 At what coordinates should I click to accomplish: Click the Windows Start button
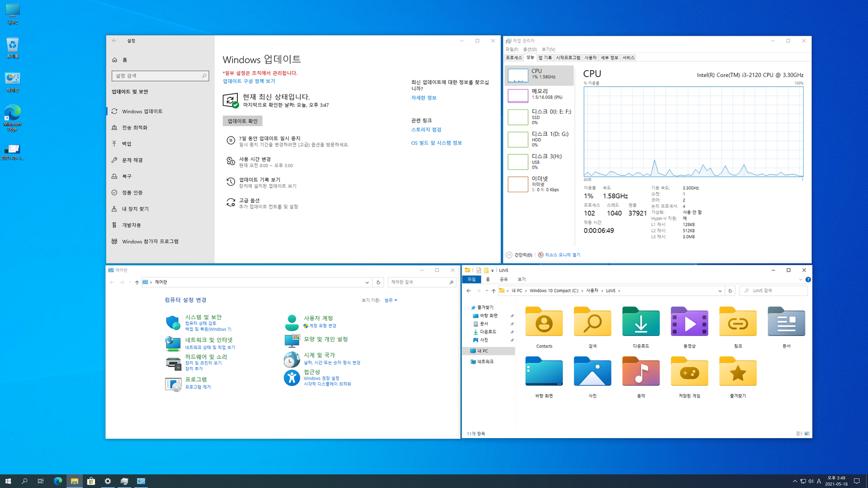pyautogui.click(x=8, y=481)
